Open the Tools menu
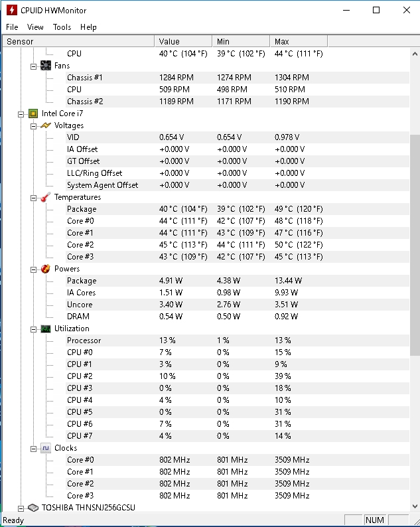This screenshot has height=527, width=420. [x=62, y=27]
